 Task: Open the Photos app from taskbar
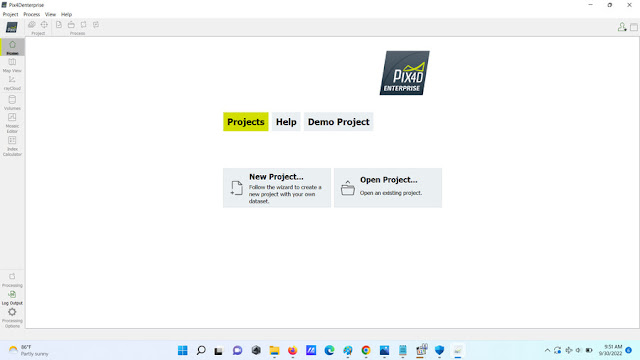coord(384,350)
